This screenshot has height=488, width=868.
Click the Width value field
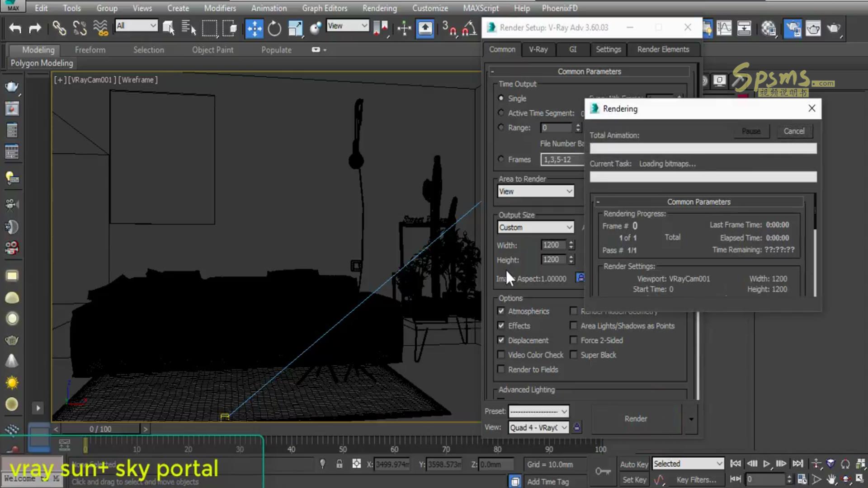pos(553,245)
